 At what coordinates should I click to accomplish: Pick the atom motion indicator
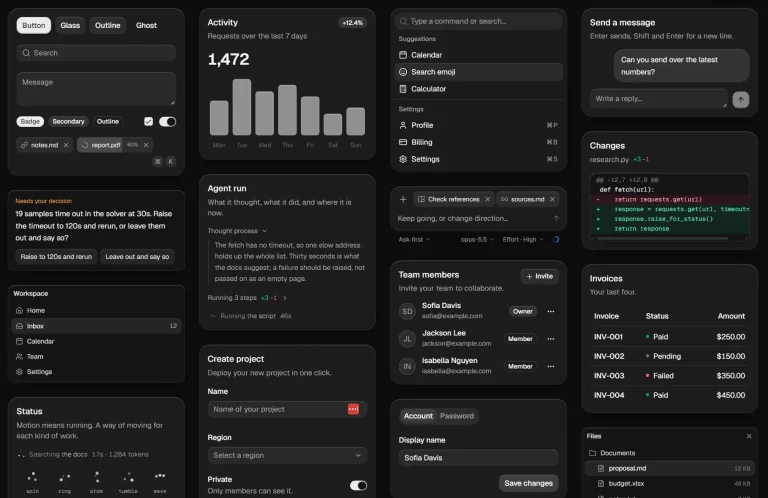coord(96,476)
